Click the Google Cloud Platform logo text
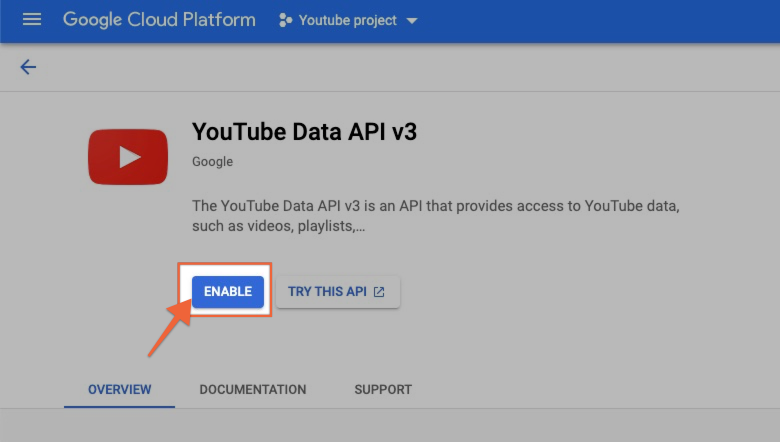780x442 pixels. pos(159,20)
